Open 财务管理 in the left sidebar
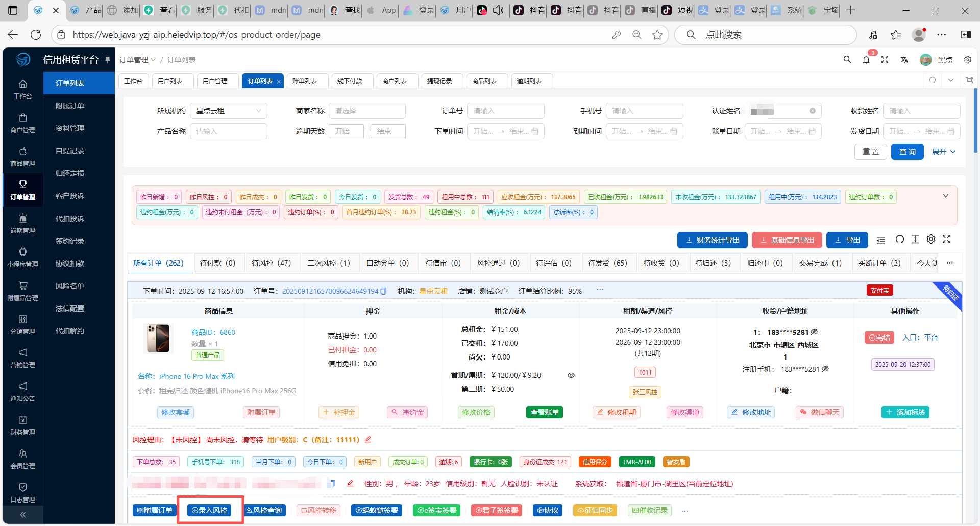The height and width of the screenshot is (526, 980). coord(23,425)
